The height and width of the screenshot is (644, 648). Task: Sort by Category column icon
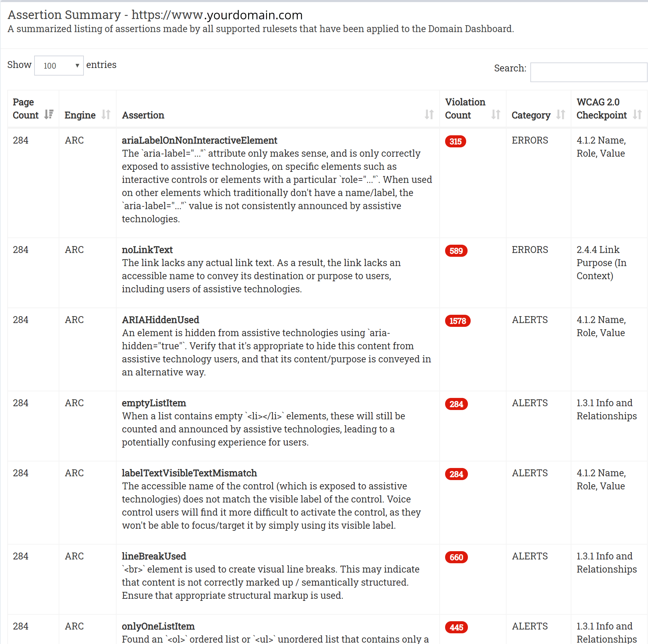(561, 114)
